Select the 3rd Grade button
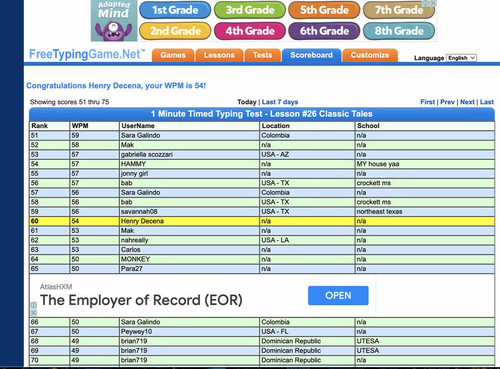 (x=250, y=10)
